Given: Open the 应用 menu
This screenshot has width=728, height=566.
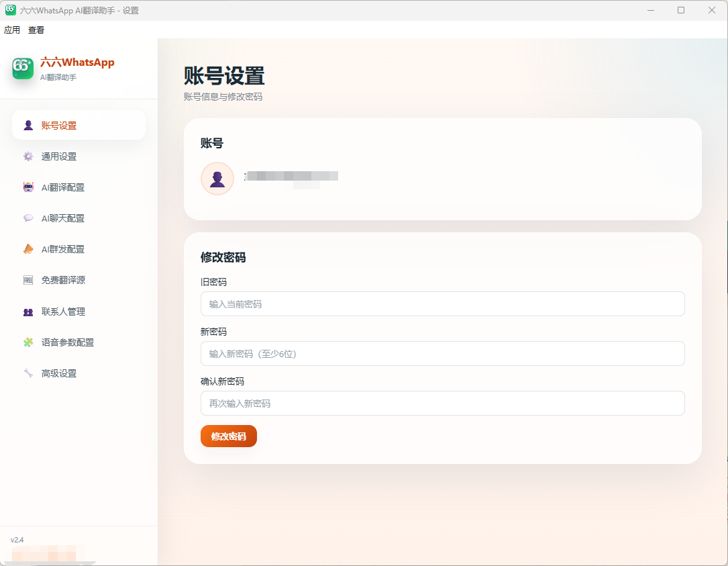Looking at the screenshot, I should click(x=12, y=30).
